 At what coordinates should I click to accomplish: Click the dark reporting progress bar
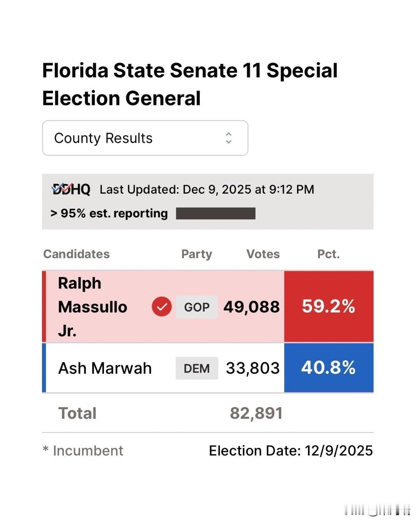point(215,213)
